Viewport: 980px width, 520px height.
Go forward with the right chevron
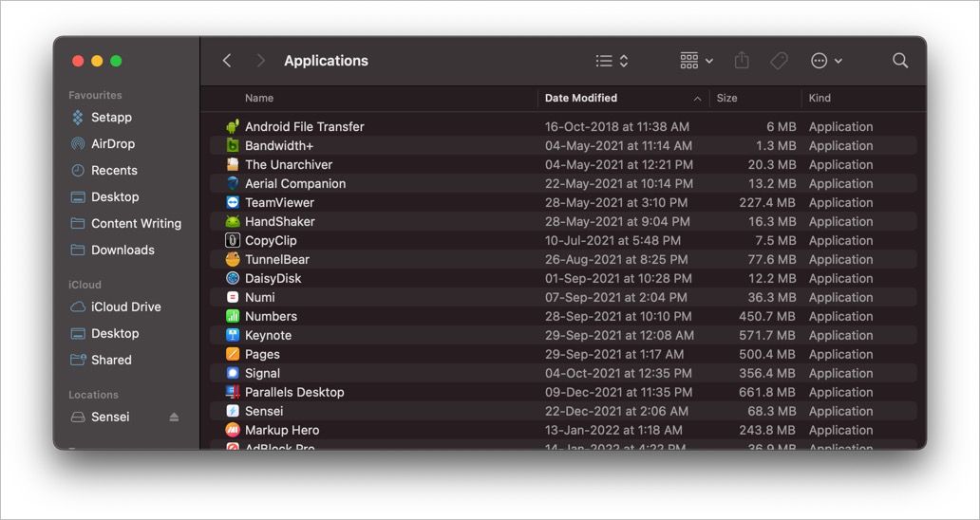coord(260,61)
